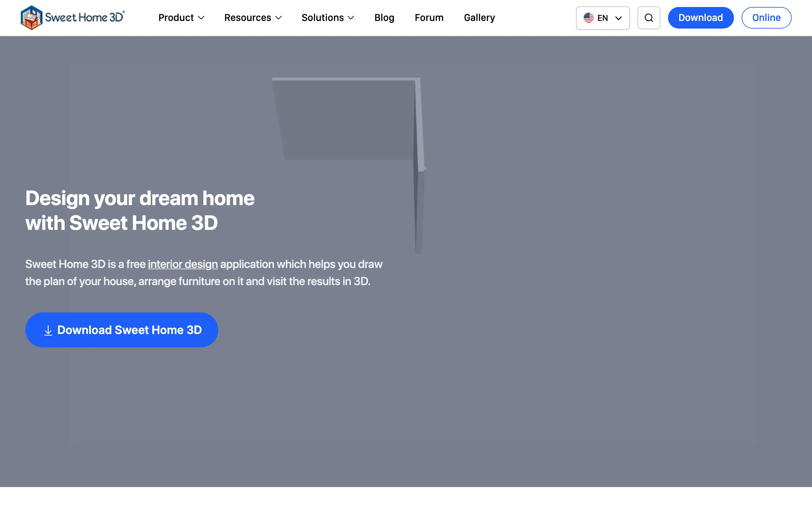Click the Online button
The width and height of the screenshot is (812, 508).
point(766,18)
